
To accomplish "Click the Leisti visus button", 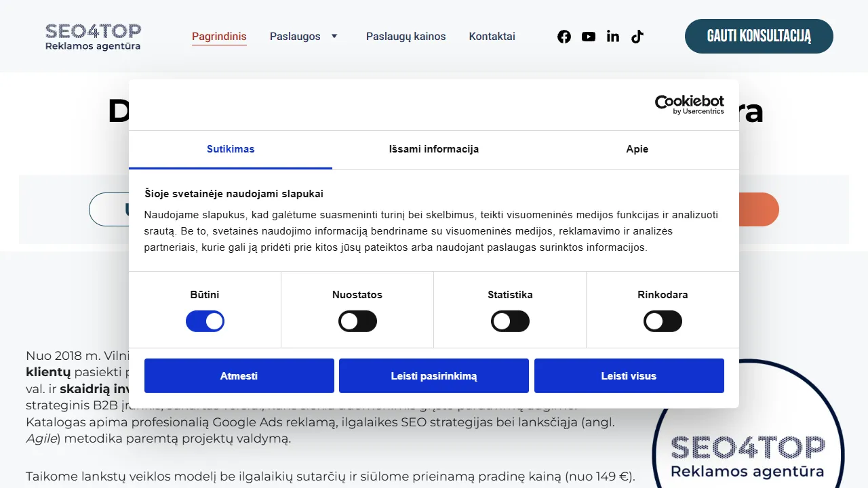I will pos(629,375).
